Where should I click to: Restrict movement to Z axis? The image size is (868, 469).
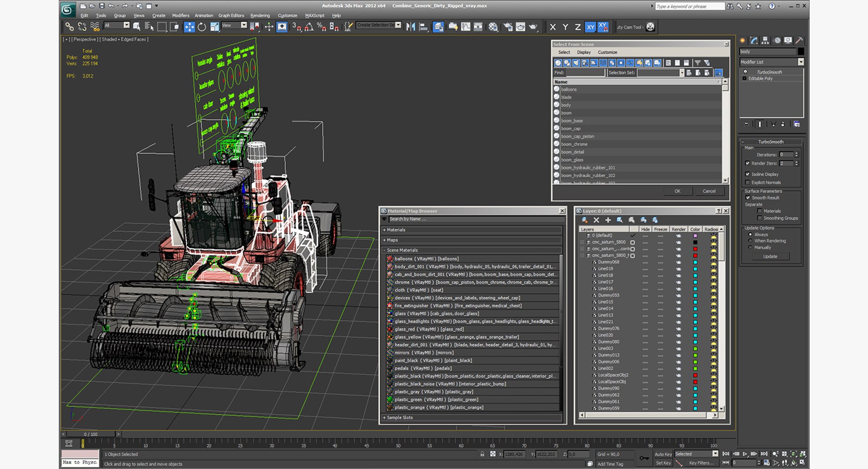coord(577,27)
